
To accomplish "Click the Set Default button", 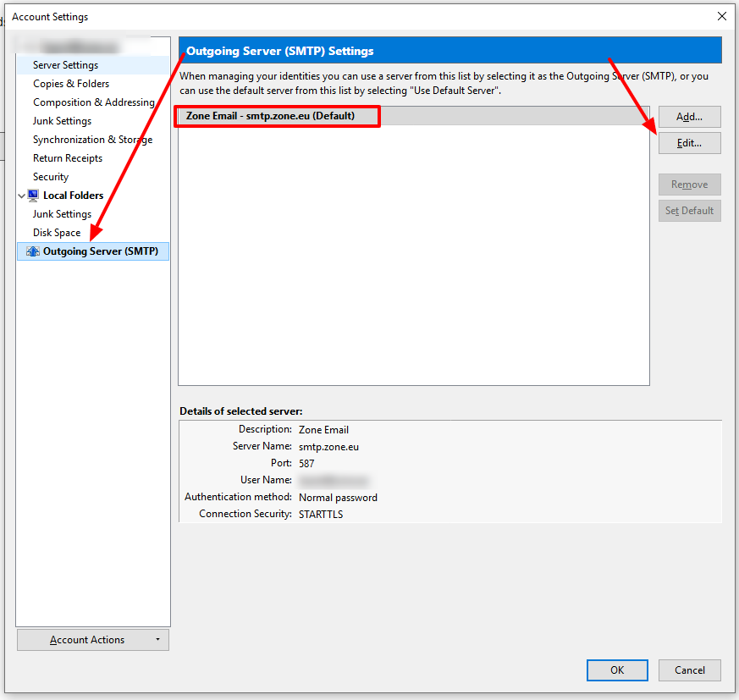I will [x=689, y=211].
